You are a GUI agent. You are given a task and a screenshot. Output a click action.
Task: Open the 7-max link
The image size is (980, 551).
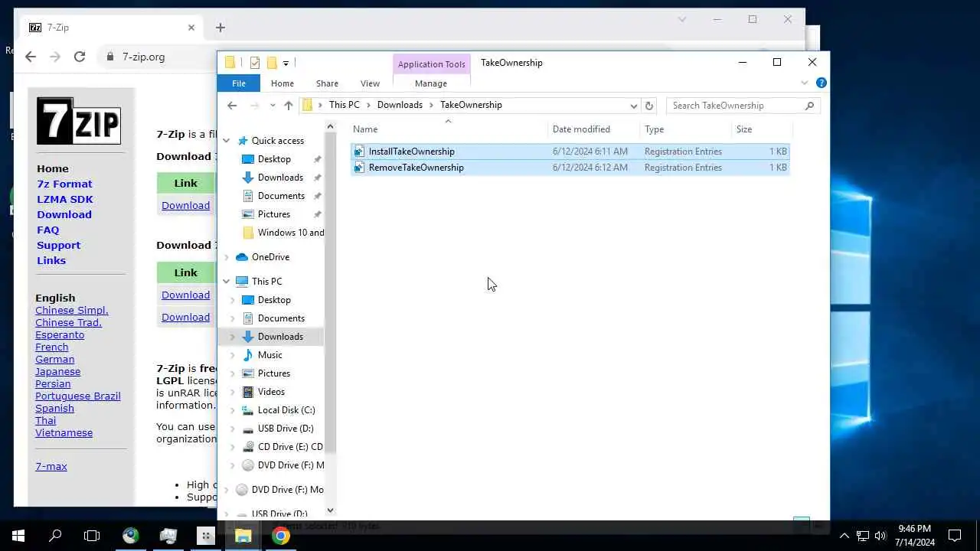[51, 466]
